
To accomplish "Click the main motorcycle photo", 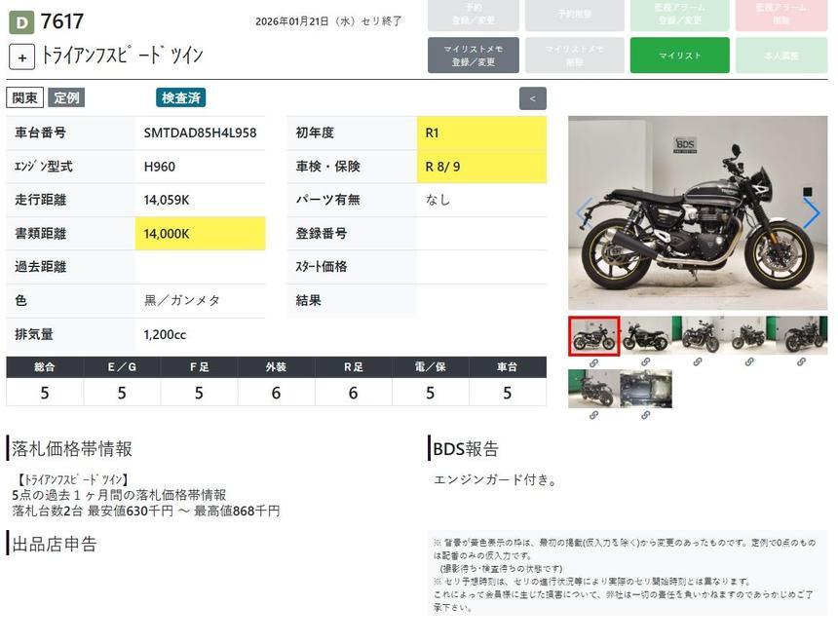I will (697, 213).
